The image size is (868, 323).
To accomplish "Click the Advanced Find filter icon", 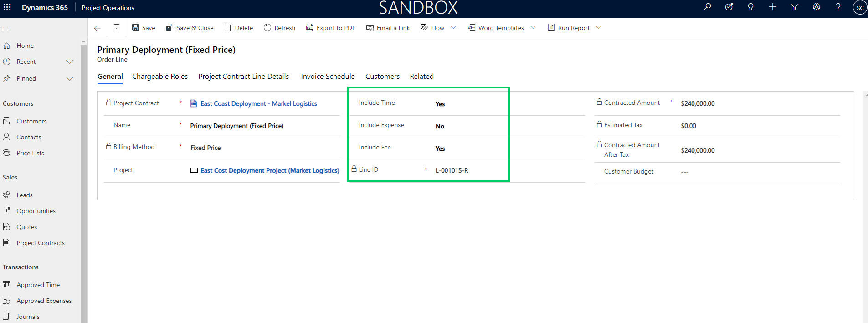I will 795,7.
